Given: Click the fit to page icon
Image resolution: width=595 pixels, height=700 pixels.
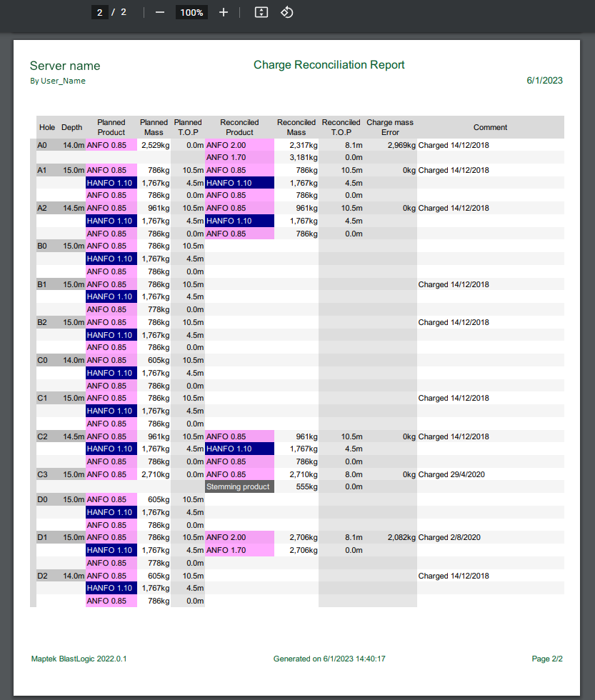Looking at the screenshot, I should coord(261,13).
